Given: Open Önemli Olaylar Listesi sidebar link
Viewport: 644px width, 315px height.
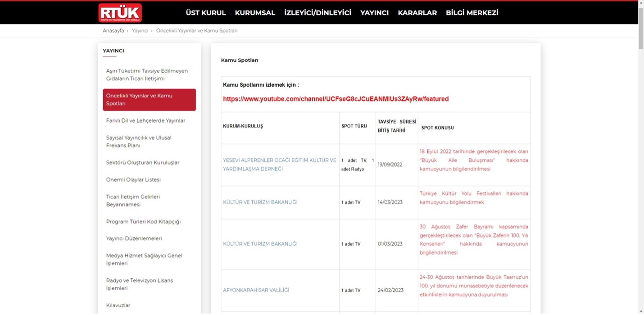Looking at the screenshot, I should [133, 180].
